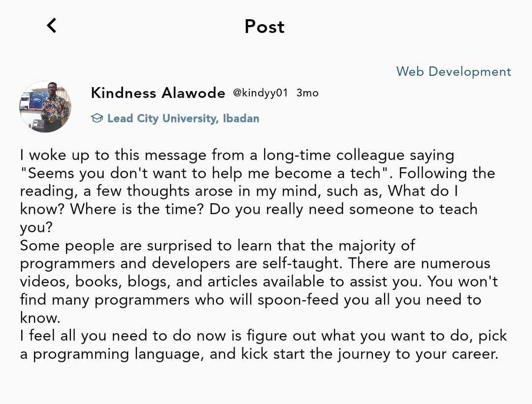This screenshot has height=404, width=532.
Task: Click the avatar photo showing the blue truck background
Action: pos(45,106)
